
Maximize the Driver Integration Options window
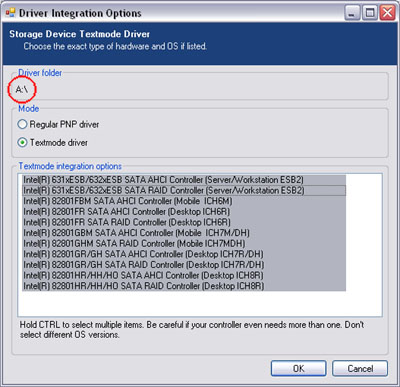click(370, 13)
